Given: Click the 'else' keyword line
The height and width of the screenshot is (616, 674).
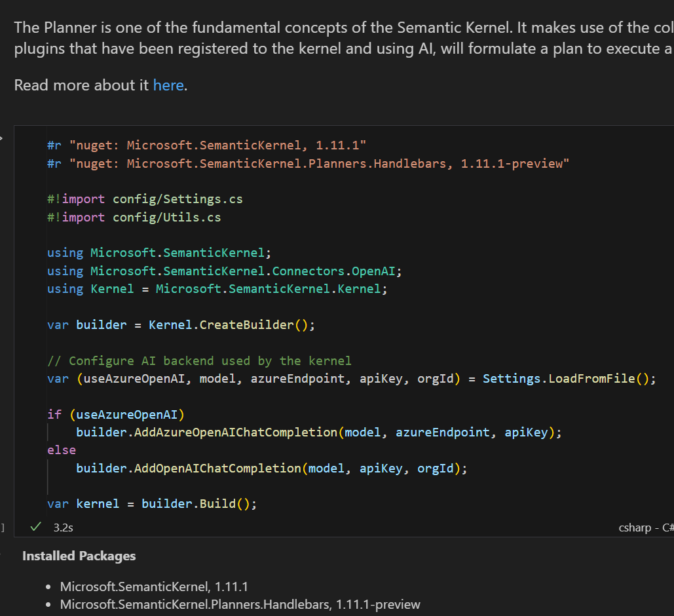Looking at the screenshot, I should click(x=62, y=450).
